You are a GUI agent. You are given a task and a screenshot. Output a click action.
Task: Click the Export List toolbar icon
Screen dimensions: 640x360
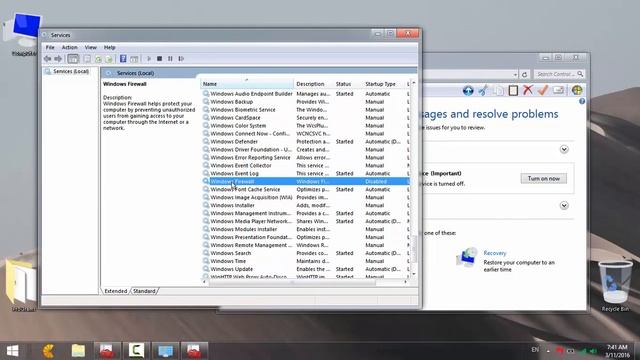pos(109,59)
